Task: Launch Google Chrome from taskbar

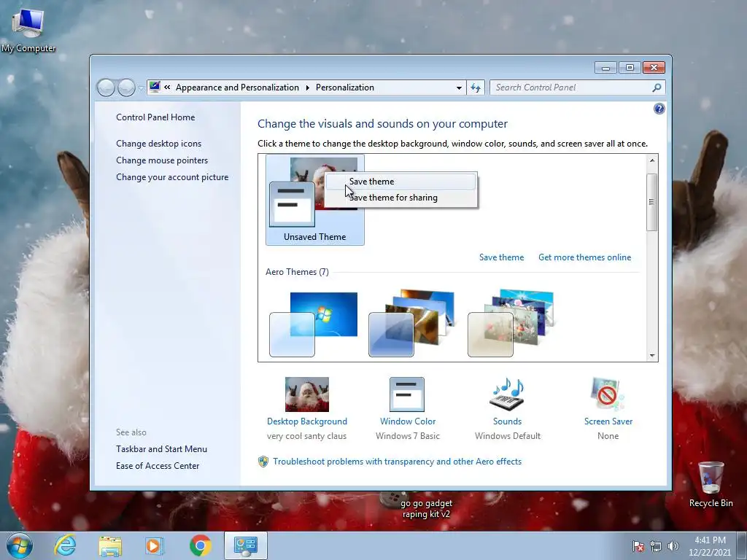Action: [x=200, y=545]
